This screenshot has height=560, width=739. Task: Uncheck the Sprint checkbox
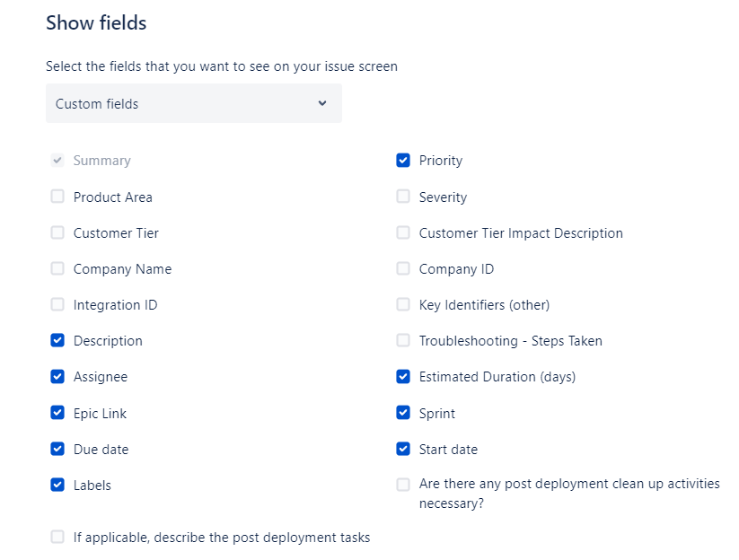[403, 413]
